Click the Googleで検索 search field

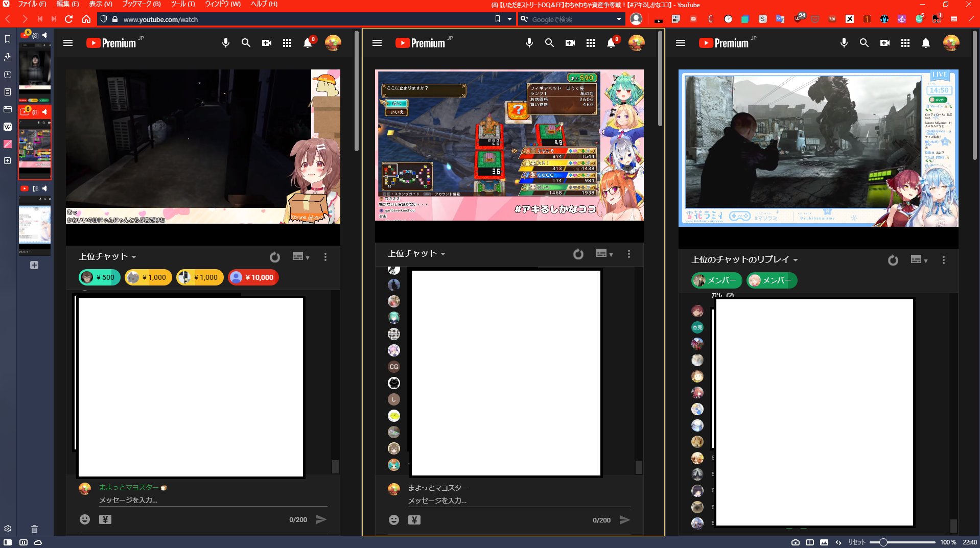tap(571, 19)
